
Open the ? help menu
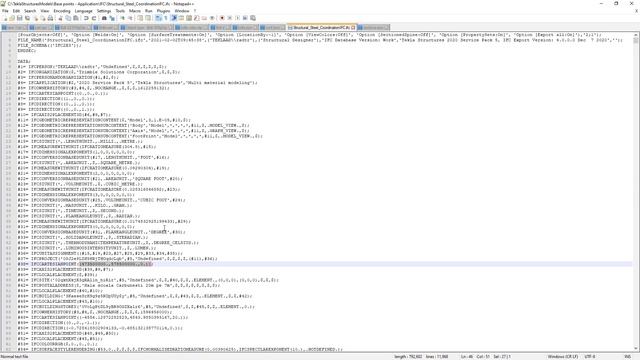[195, 11]
